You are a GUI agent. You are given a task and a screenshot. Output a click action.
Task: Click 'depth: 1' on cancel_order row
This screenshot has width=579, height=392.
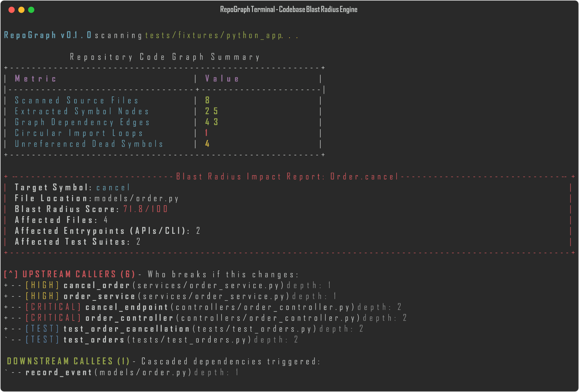309,285
